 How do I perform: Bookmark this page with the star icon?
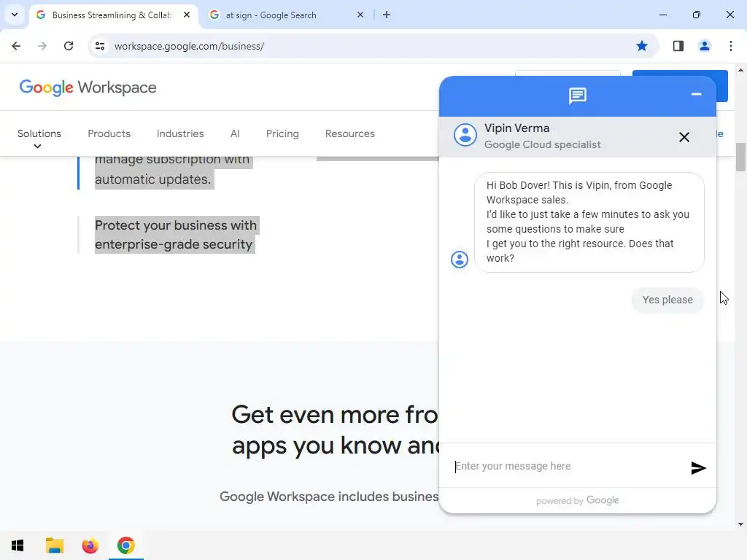[x=642, y=46]
